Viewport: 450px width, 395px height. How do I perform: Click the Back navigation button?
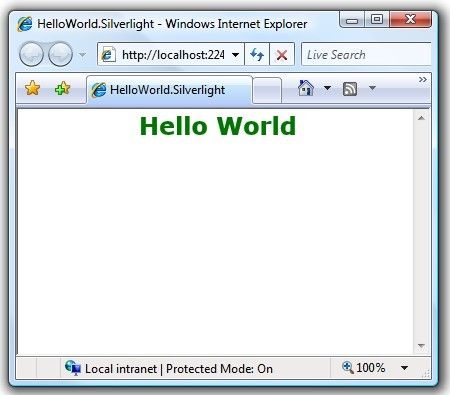31,54
